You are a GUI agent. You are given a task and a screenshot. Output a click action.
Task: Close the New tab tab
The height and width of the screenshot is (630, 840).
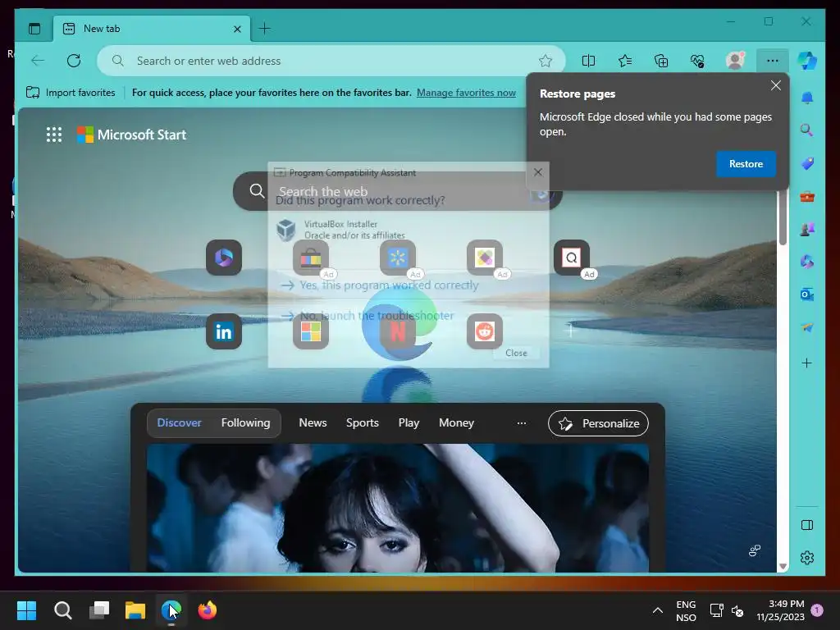click(237, 29)
